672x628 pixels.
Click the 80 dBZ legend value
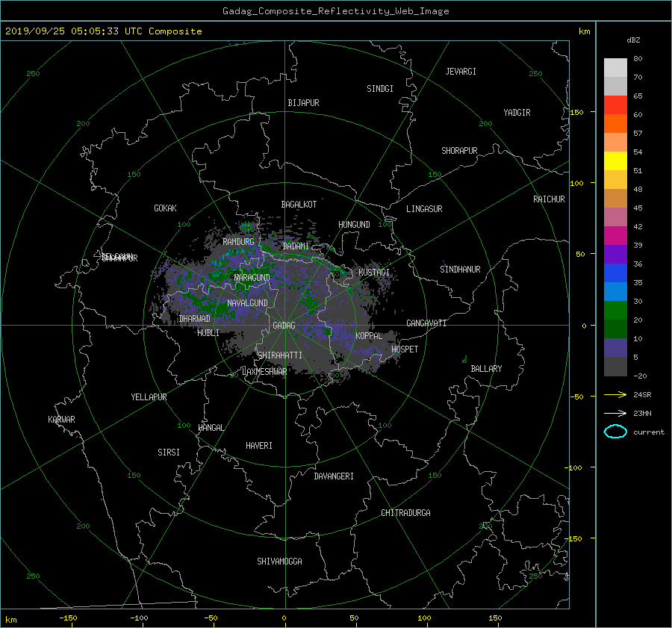[x=638, y=59]
